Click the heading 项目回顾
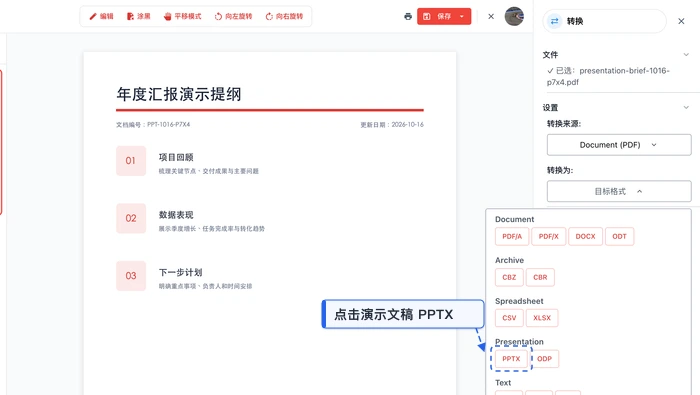This screenshot has width=700, height=395. click(176, 157)
